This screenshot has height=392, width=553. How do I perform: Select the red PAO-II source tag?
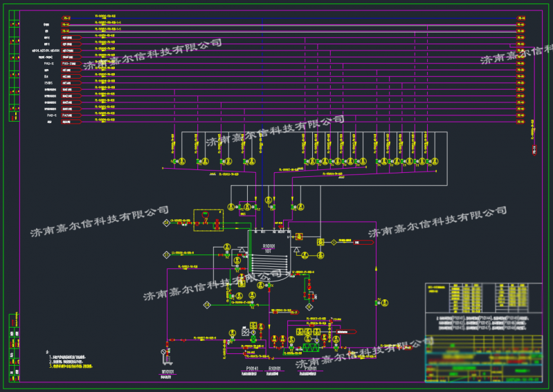point(71,64)
